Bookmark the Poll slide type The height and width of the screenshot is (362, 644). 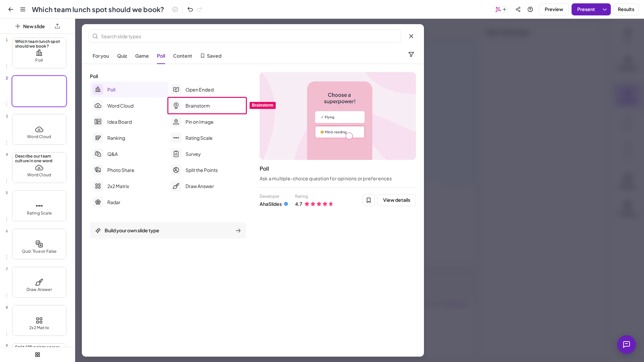point(368,200)
